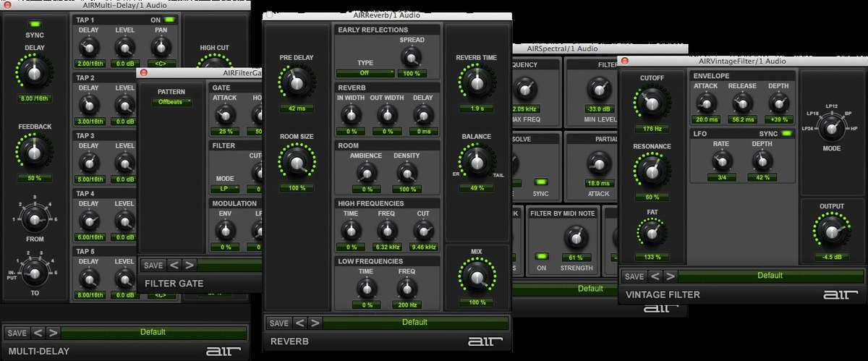868x361 pixels.
Task: Go to previous preset in Vintage Filter
Action: coord(655,276)
